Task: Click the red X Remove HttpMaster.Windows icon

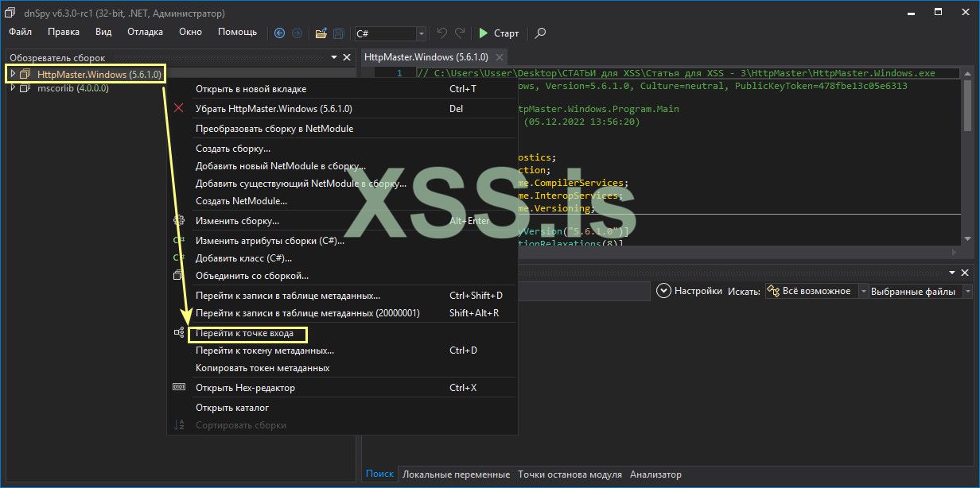Action: point(179,108)
